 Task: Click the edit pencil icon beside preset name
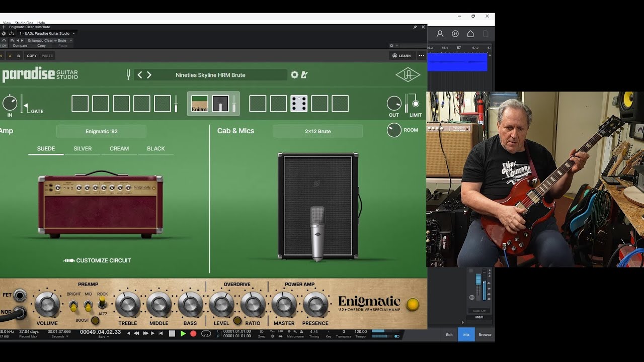point(304,75)
